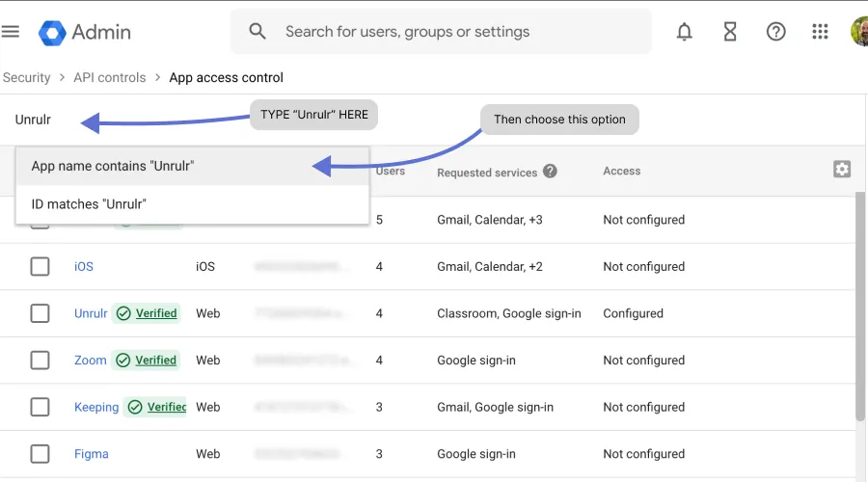
Task: Open the Google apps grid
Action: click(x=820, y=32)
